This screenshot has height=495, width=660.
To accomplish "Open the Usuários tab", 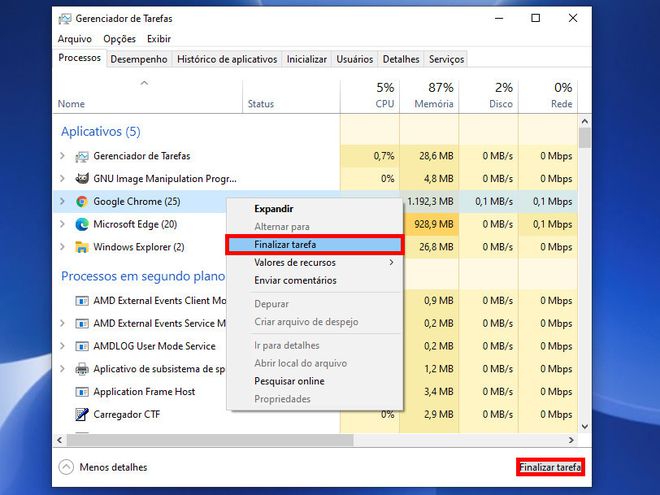I will [355, 59].
